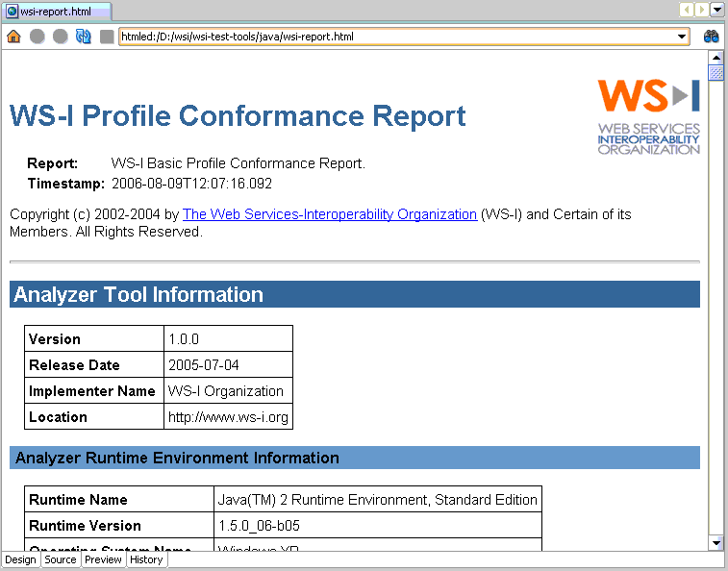Open the URL address dropdown arrow
Viewport: 728px width, 571px height.
tap(682, 37)
